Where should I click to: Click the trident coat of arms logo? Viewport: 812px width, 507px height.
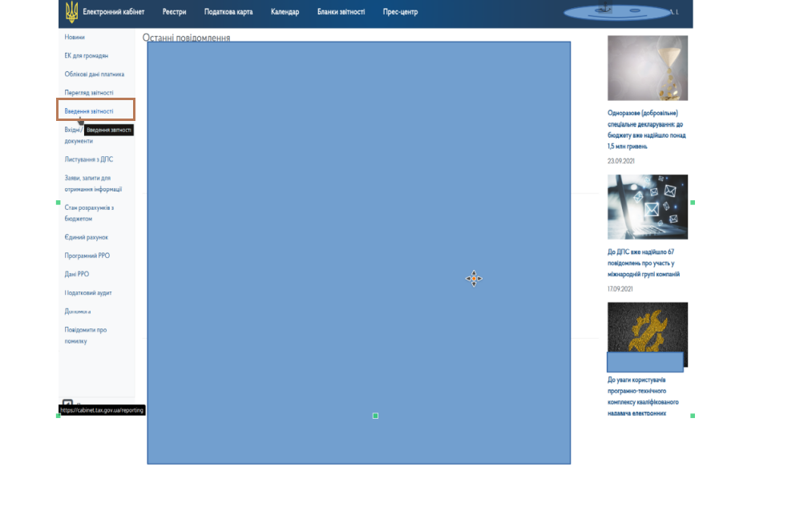point(71,12)
